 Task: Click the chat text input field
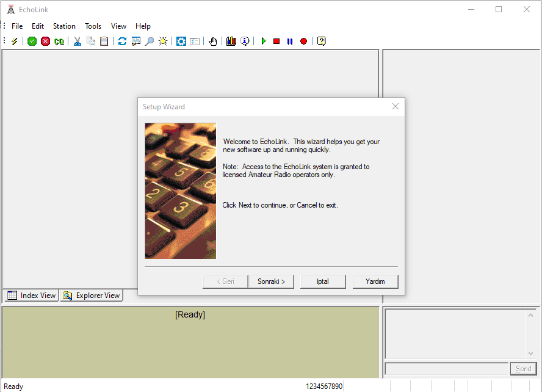tap(446, 368)
